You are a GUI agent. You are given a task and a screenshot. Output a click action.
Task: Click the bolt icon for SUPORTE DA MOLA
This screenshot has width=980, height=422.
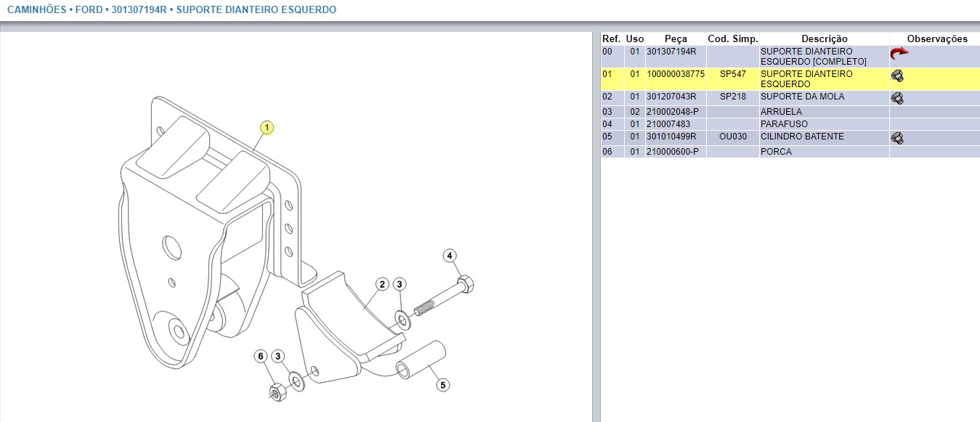897,98
